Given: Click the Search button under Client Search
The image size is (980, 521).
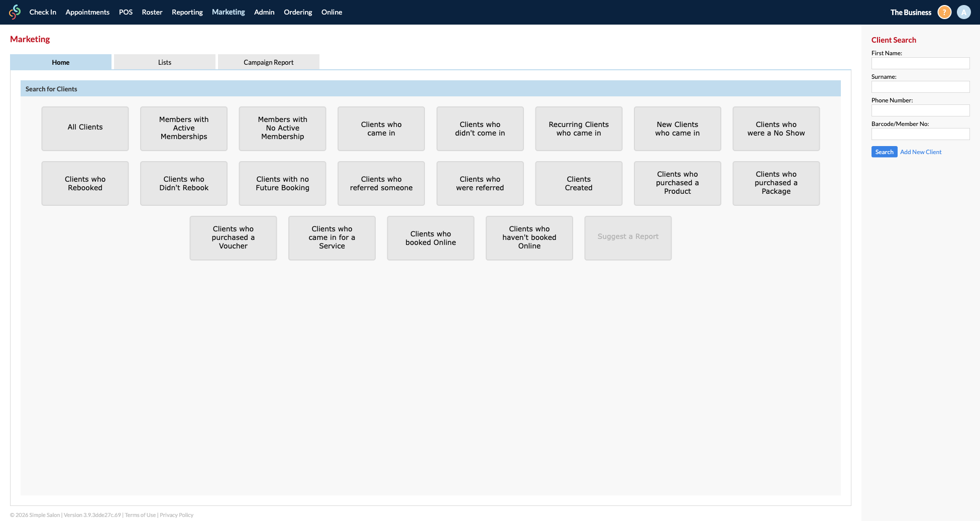Looking at the screenshot, I should click(x=884, y=151).
